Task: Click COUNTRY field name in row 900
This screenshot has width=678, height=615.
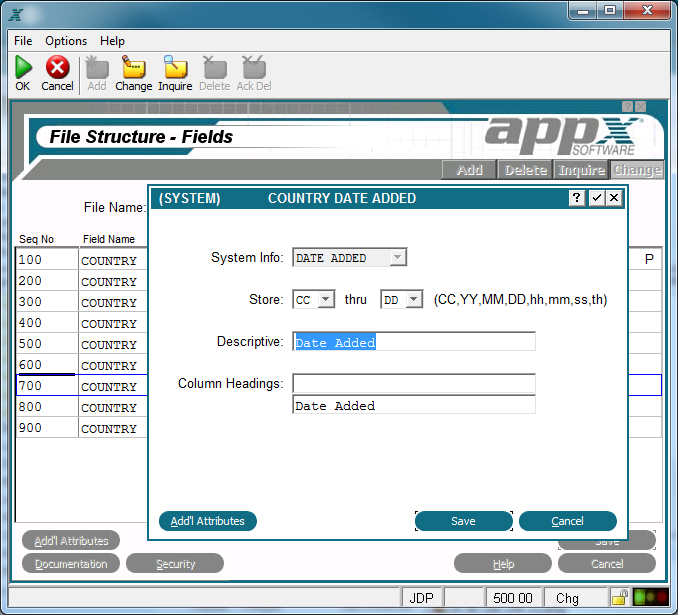Action: 113,428
